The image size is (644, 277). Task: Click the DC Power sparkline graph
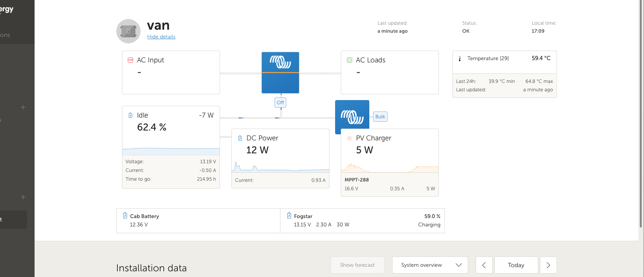point(280,167)
